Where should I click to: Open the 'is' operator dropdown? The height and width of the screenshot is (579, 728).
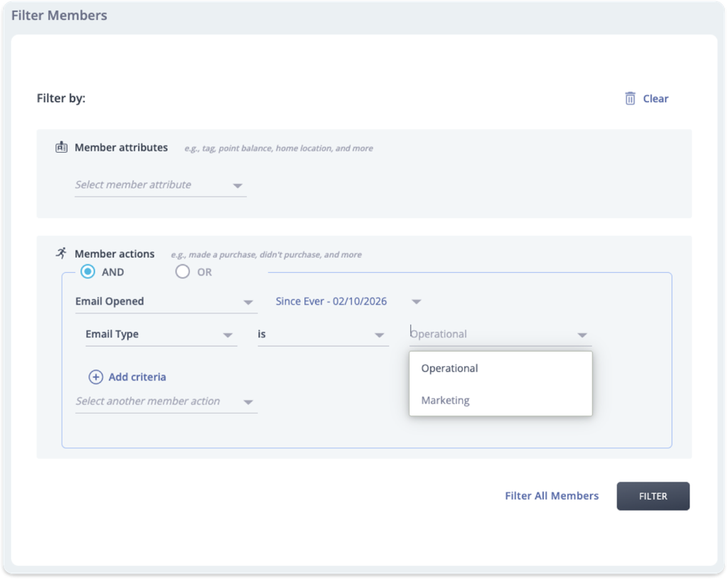point(322,335)
